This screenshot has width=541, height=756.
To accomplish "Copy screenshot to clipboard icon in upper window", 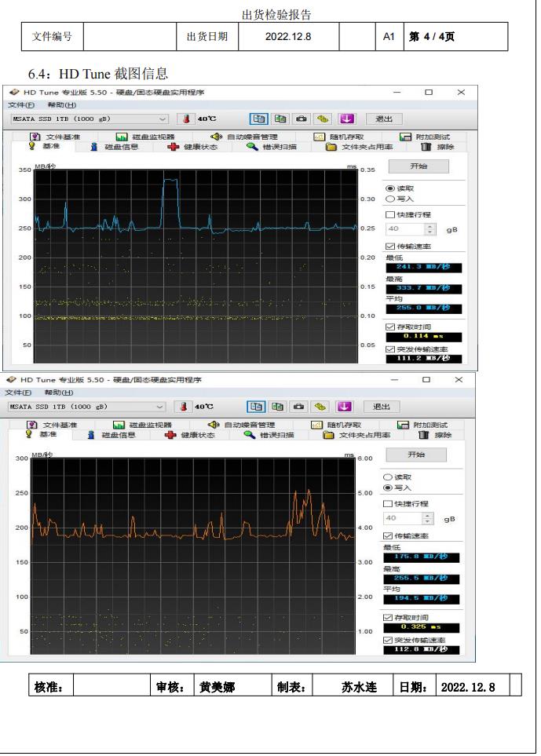I will (280, 119).
